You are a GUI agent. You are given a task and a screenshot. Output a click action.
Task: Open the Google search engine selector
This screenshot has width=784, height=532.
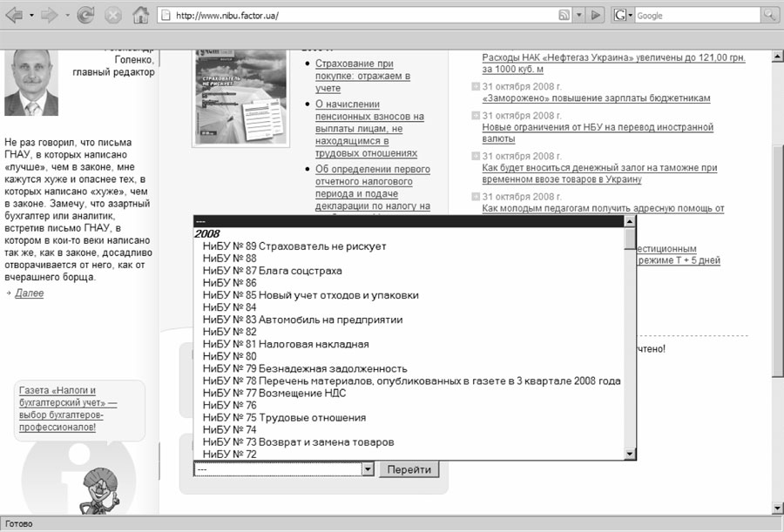pyautogui.click(x=622, y=16)
